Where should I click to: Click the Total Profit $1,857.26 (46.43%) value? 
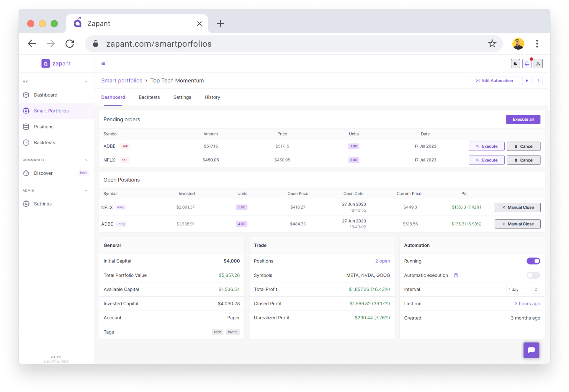pyautogui.click(x=369, y=290)
